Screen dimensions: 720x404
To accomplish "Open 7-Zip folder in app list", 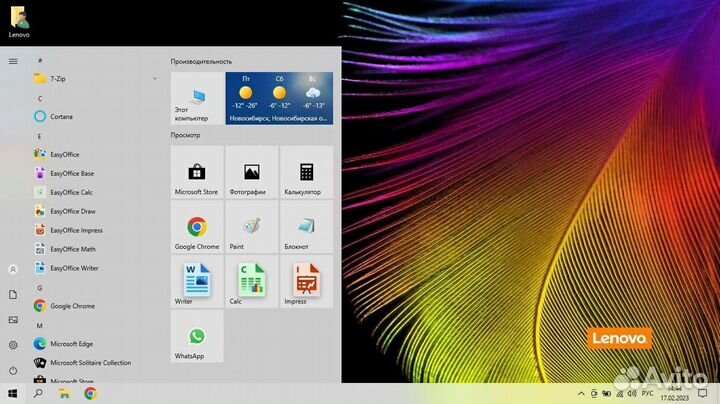I will [x=96, y=79].
